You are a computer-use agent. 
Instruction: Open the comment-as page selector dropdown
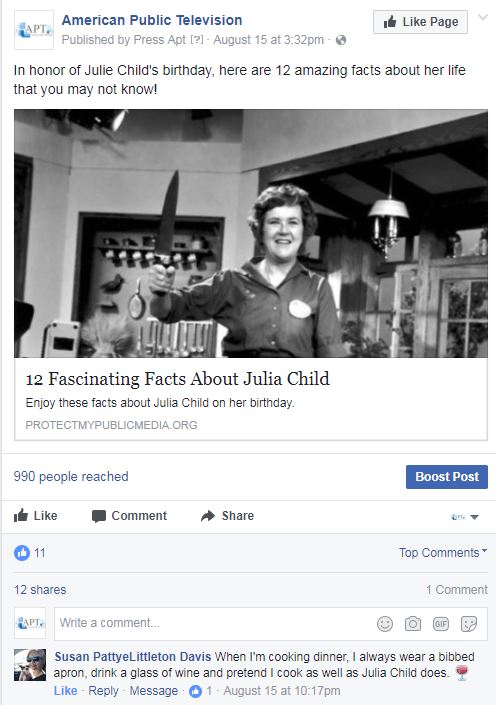click(465, 517)
